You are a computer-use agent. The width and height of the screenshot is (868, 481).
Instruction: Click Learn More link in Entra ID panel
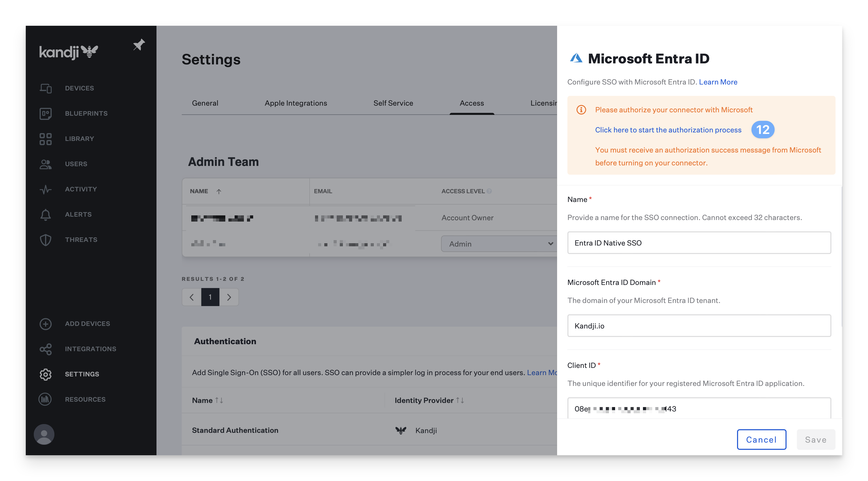tap(718, 82)
